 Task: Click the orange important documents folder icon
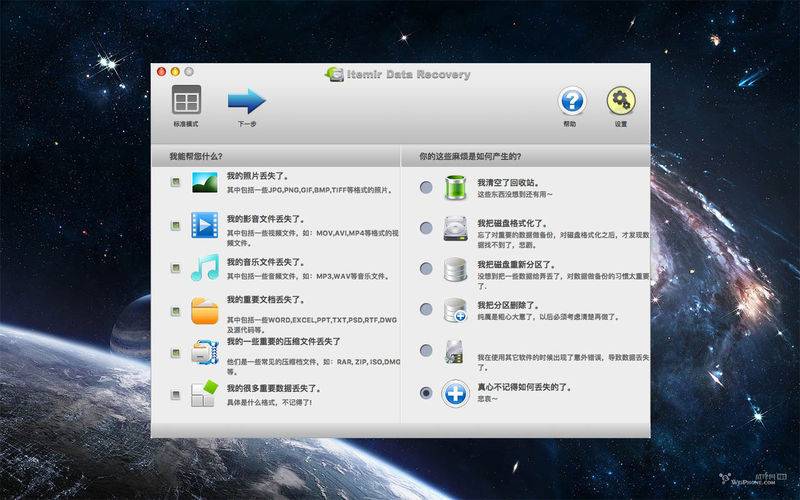coord(205,311)
